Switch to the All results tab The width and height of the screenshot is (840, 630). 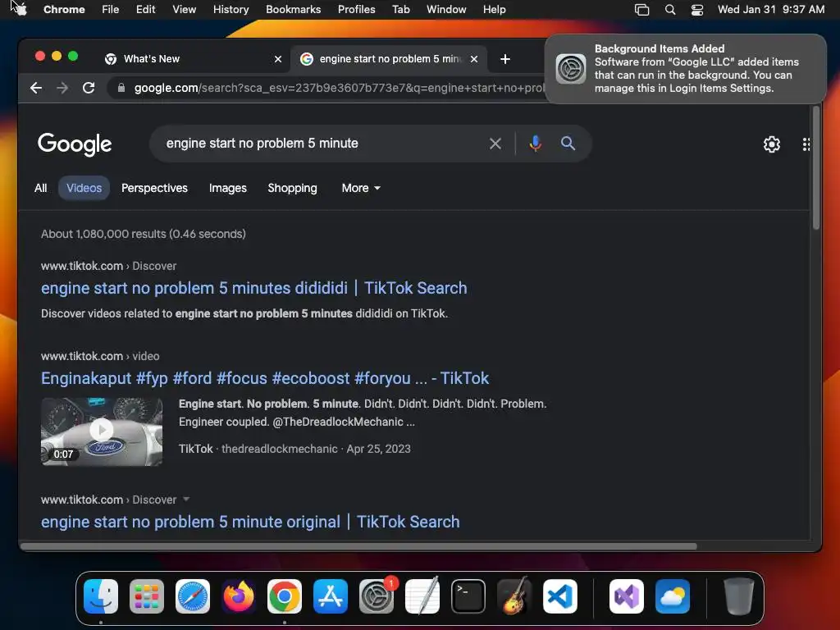coord(41,188)
